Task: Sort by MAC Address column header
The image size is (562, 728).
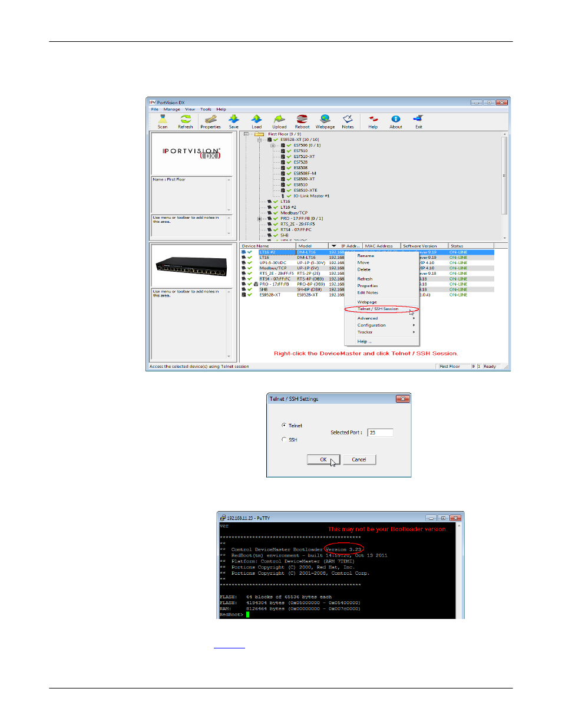Action: click(381, 246)
